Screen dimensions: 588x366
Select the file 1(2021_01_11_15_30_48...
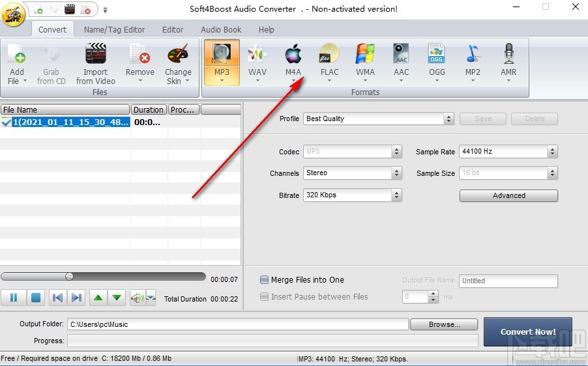[71, 122]
